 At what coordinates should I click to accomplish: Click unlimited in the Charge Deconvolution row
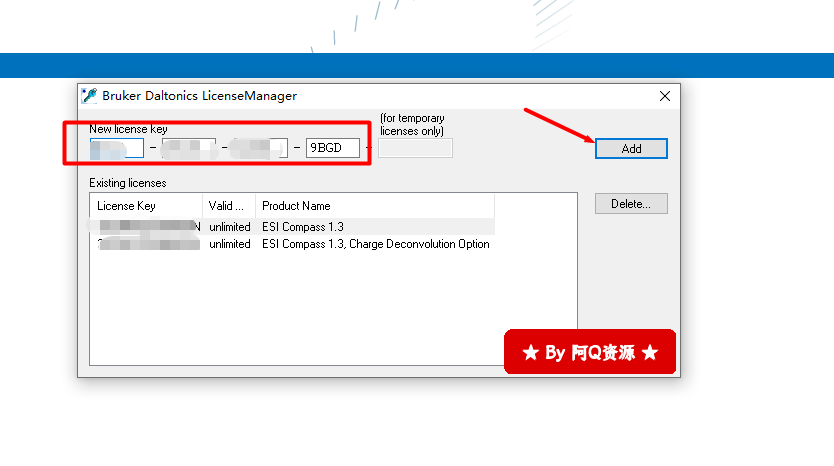tap(230, 244)
